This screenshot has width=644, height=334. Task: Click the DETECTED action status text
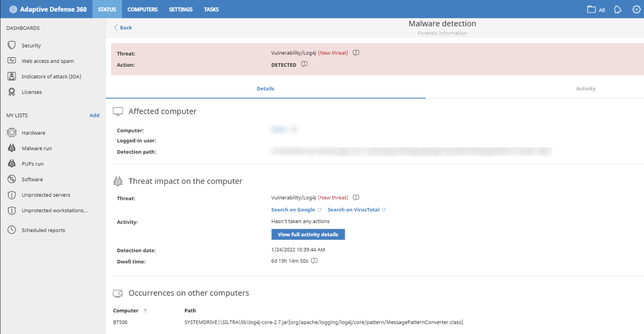pyautogui.click(x=284, y=65)
